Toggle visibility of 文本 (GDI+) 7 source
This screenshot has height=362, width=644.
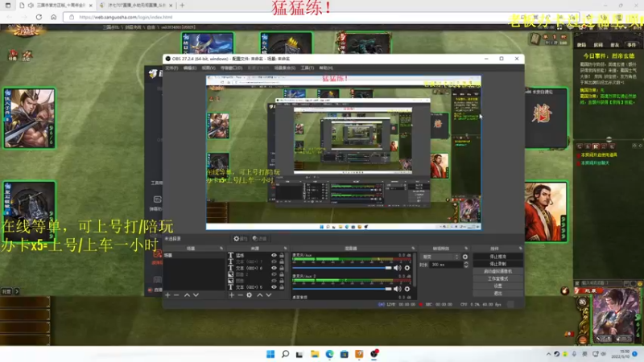pos(274,261)
